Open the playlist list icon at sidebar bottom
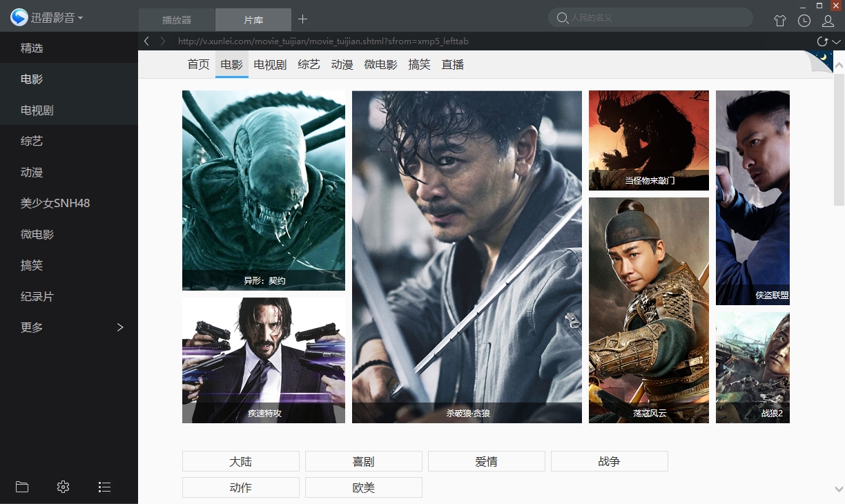 click(104, 487)
